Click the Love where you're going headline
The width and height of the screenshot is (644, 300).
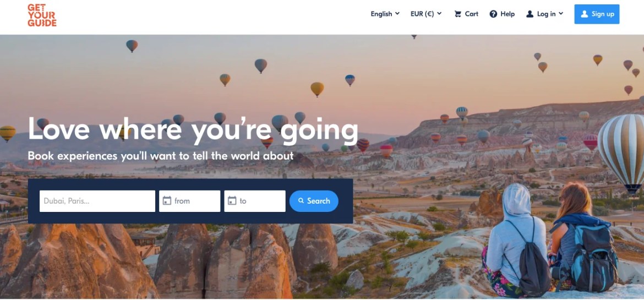tap(193, 130)
